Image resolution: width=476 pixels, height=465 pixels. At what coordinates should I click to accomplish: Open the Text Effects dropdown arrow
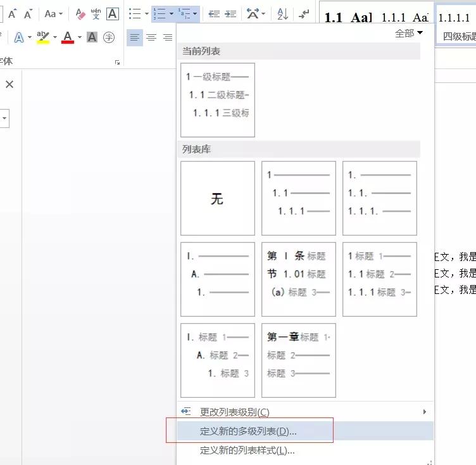30,37
